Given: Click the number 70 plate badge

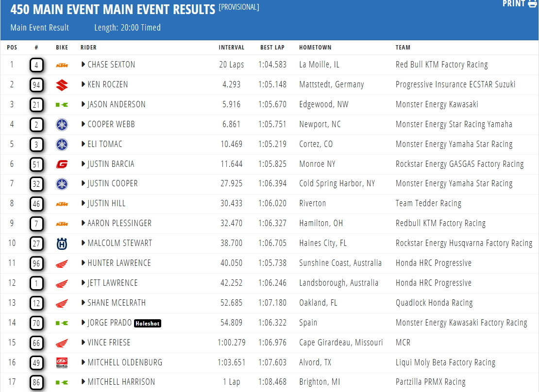Looking at the screenshot, I should pyautogui.click(x=36, y=323).
